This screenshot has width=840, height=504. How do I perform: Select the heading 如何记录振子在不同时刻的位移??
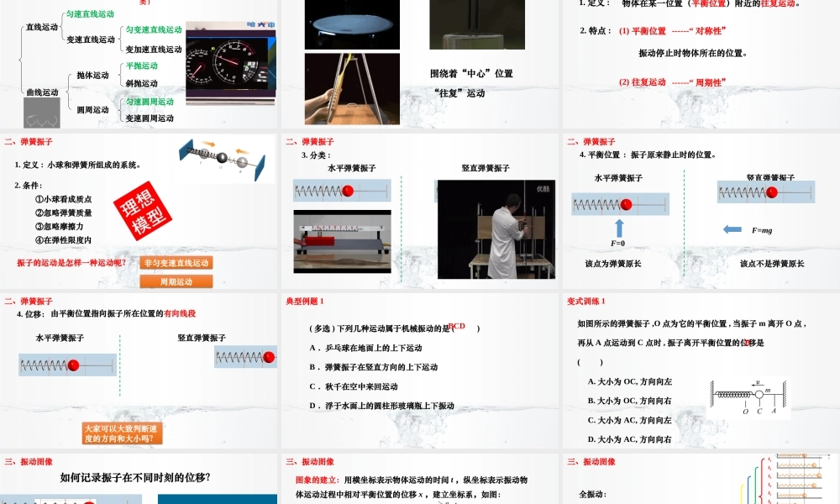click(135, 477)
